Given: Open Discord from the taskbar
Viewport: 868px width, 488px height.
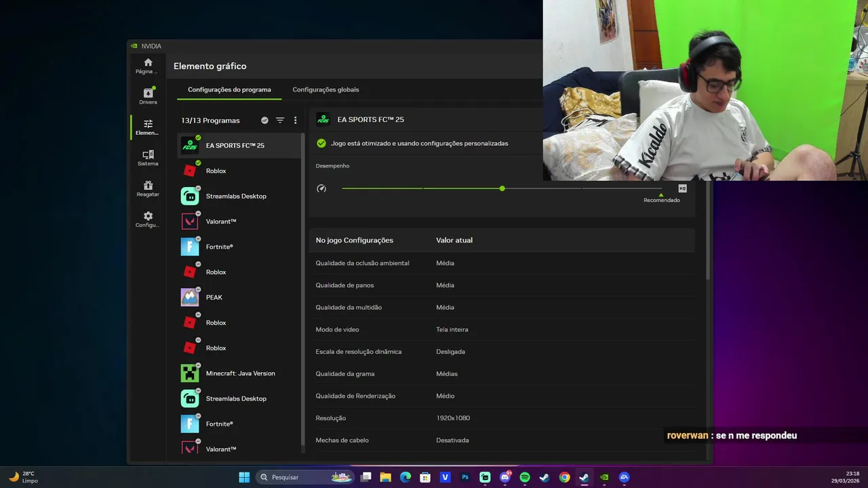Looking at the screenshot, I should point(505,477).
